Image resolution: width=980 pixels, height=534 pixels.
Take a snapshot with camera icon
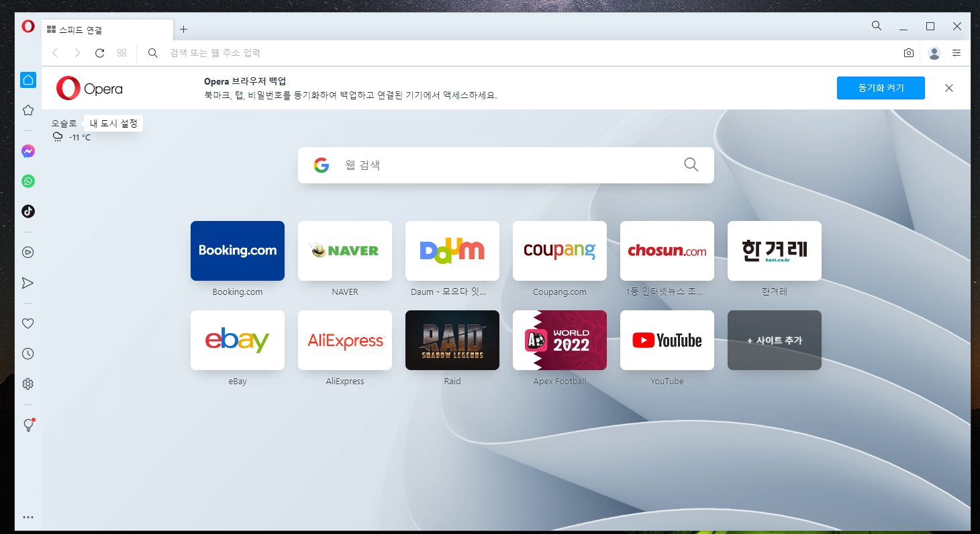pos(909,53)
